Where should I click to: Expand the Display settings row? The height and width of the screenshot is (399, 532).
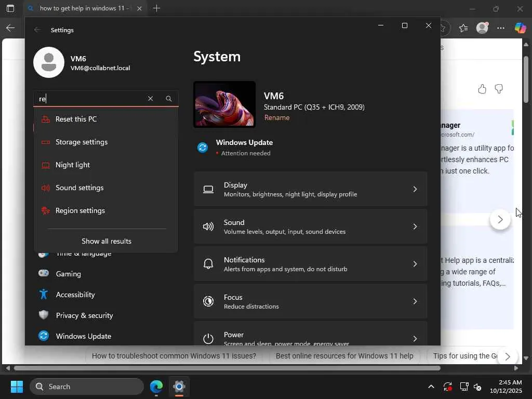310,189
